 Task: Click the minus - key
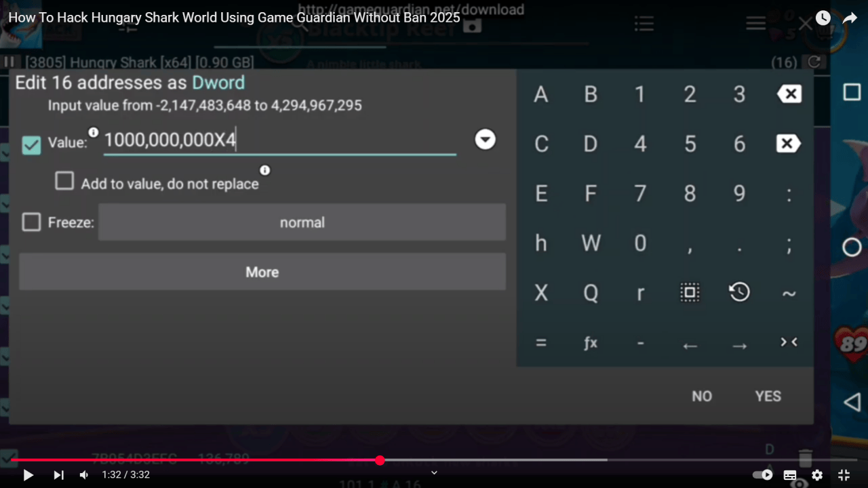[640, 343]
